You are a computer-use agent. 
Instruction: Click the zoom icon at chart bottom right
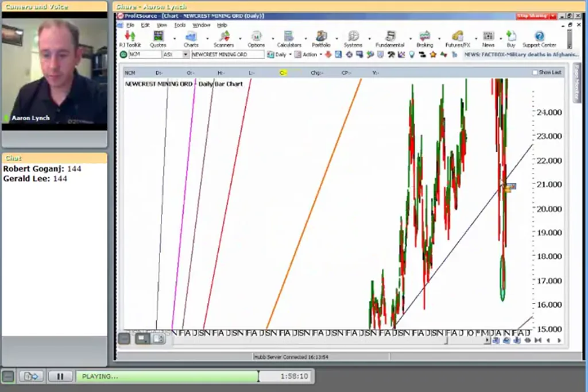click(506, 341)
